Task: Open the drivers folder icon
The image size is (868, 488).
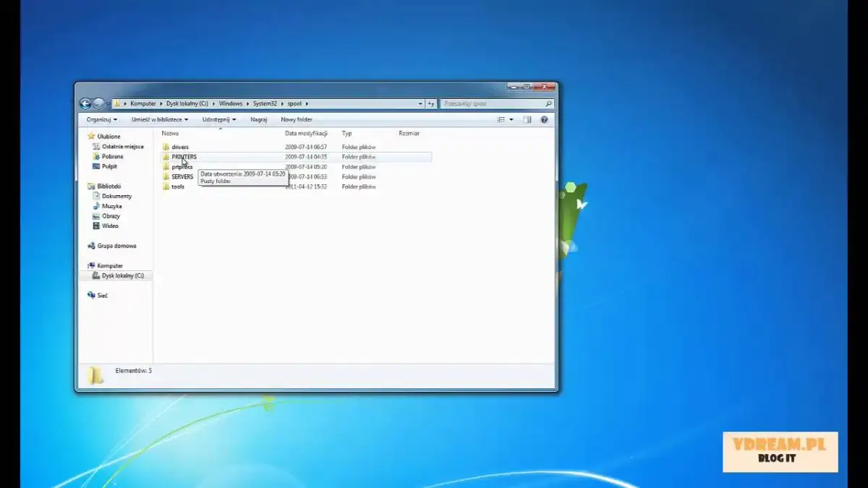Action: tap(166, 147)
